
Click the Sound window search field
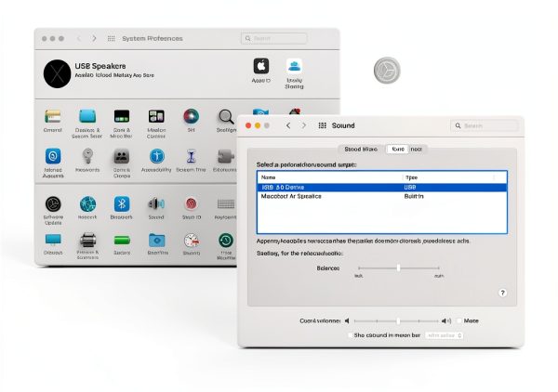[x=485, y=125]
